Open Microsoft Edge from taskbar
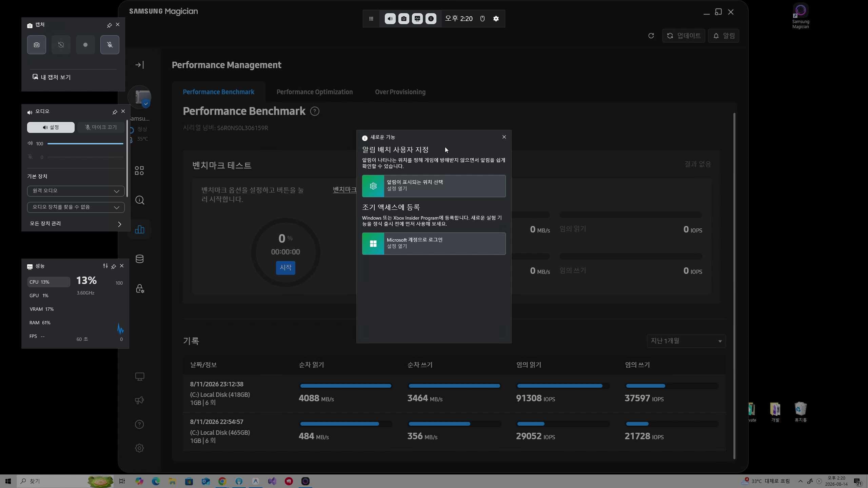This screenshot has width=868, height=488. click(x=156, y=481)
